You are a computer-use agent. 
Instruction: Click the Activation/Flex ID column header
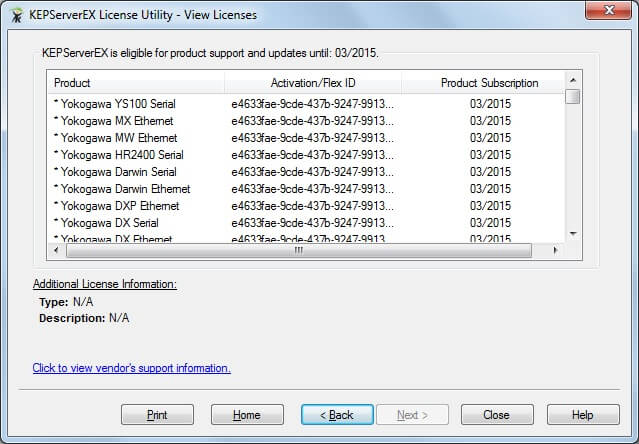[312, 83]
